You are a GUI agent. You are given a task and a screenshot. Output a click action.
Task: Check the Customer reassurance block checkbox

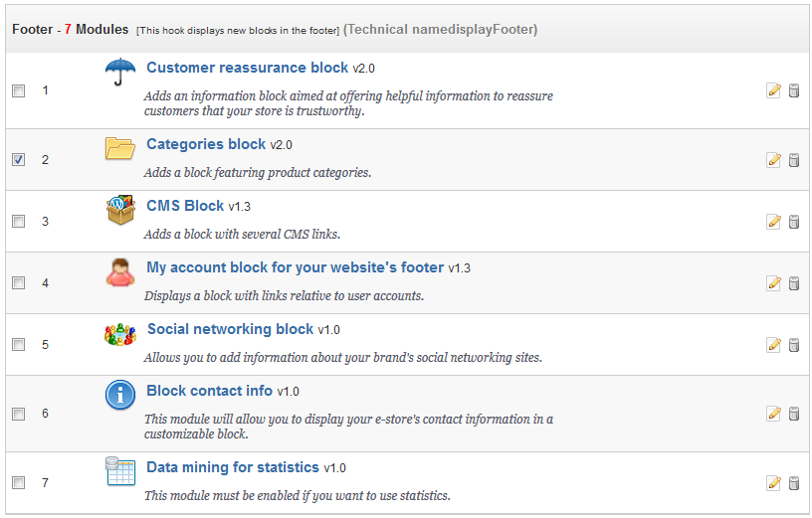coord(19,90)
